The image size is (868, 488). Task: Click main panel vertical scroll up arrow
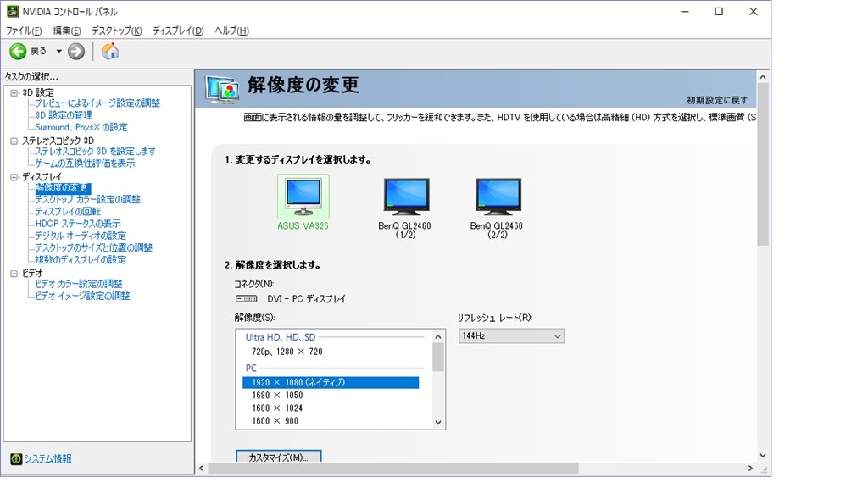click(x=763, y=77)
